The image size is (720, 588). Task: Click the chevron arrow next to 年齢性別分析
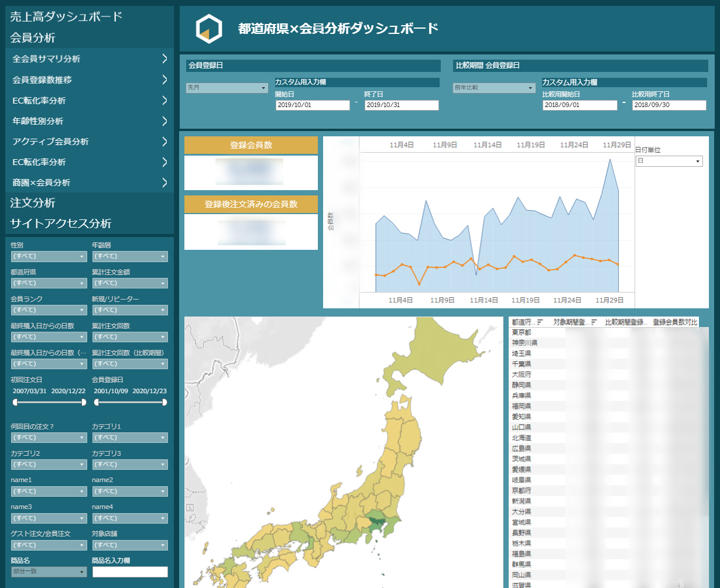[x=164, y=121]
